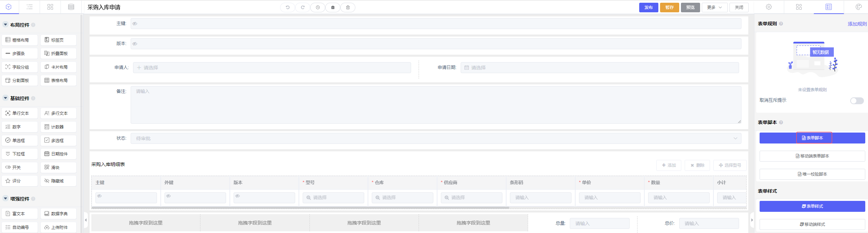The height and width of the screenshot is (233, 868).
Task: Click the 备注 text area input
Action: point(436,105)
